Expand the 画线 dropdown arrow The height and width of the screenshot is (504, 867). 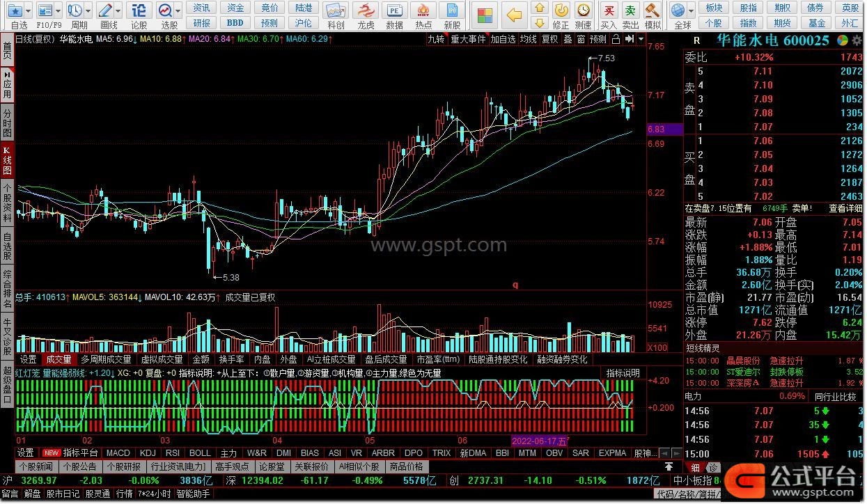tap(119, 10)
